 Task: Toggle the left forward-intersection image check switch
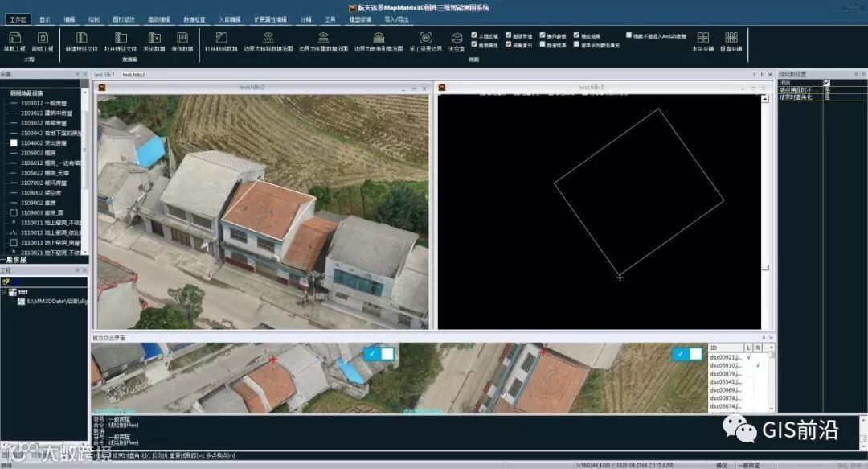pyautogui.click(x=379, y=353)
